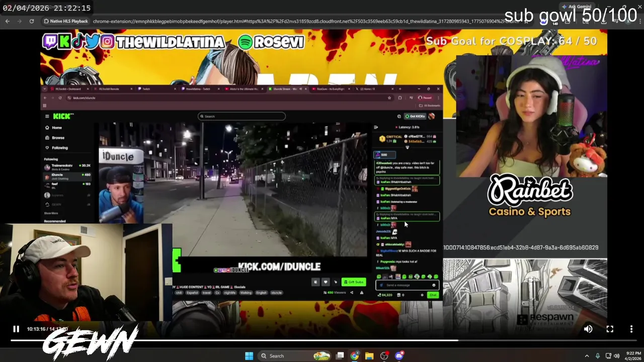This screenshot has height=362, width=644.
Task: Open the taskbar volume speaker icon
Action: tap(616, 356)
